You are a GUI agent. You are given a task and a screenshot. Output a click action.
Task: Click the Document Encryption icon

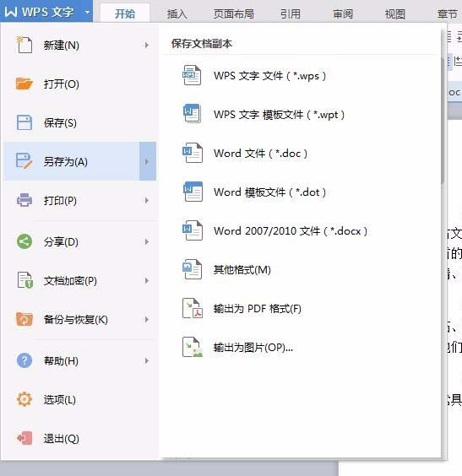[24, 280]
